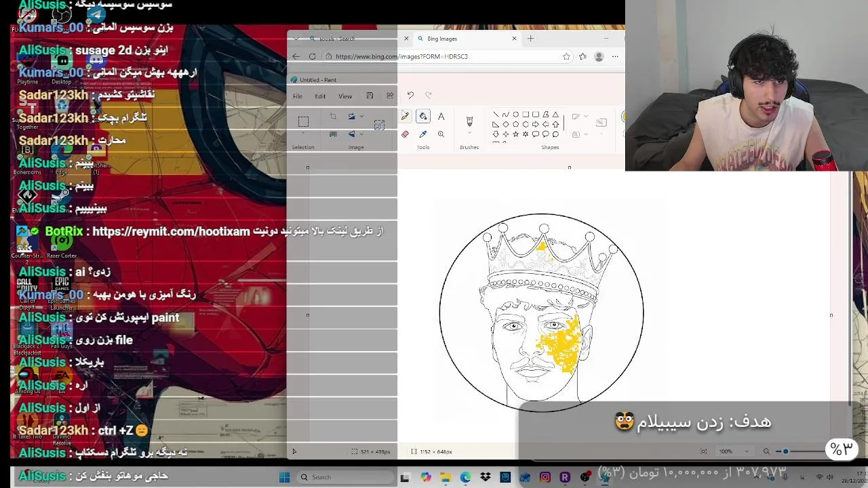Click the taskbar Search box
Viewport: 868px width, 488px height.
346,477
